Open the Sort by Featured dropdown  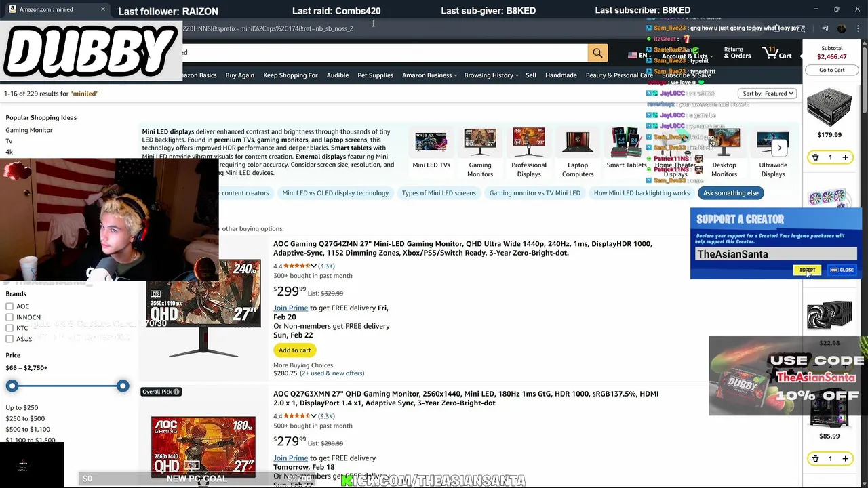(x=768, y=94)
